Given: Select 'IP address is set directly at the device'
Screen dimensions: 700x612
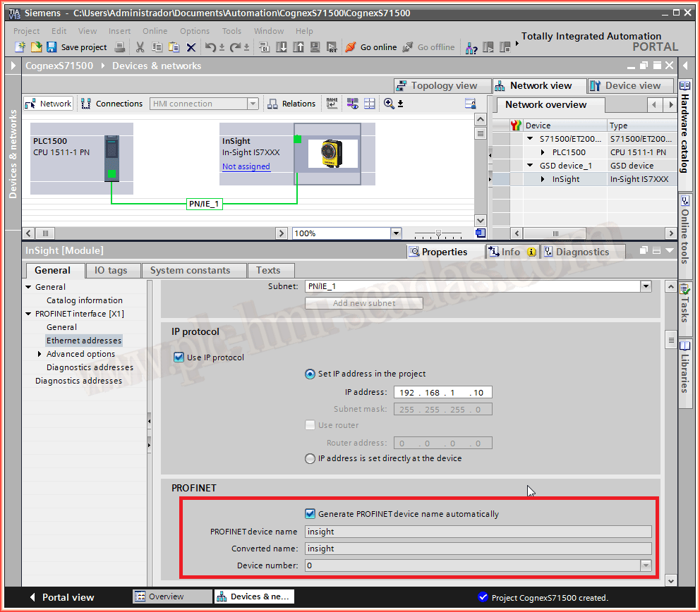Looking at the screenshot, I should tap(310, 458).
